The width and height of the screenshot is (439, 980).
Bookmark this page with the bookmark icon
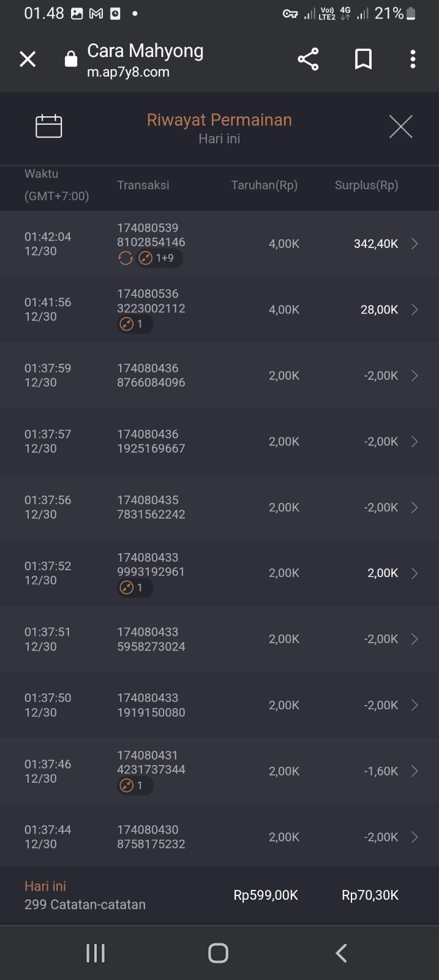point(363,59)
